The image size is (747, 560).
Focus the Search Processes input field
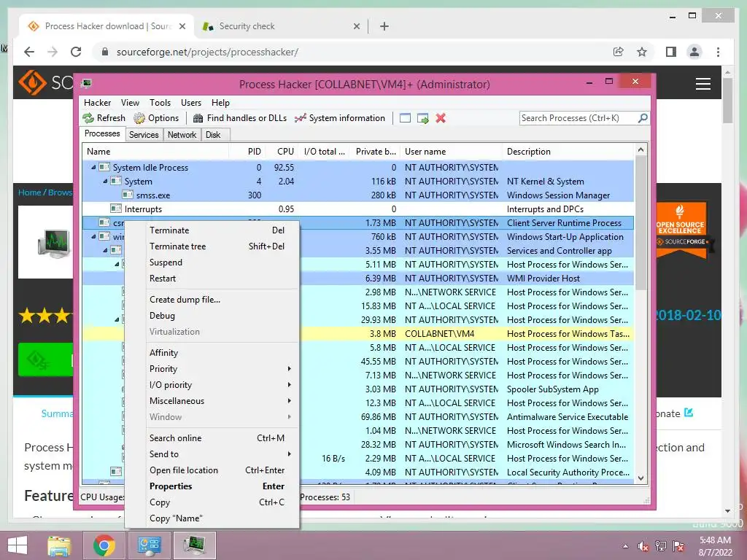578,118
